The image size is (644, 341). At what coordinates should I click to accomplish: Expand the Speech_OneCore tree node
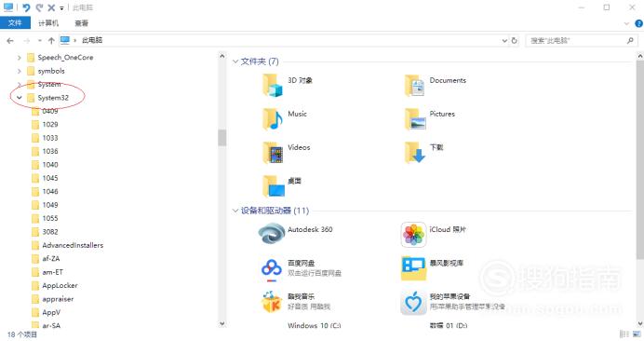(19, 58)
